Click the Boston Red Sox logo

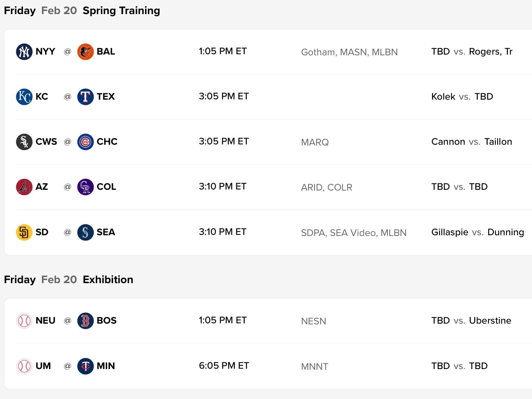click(85, 321)
